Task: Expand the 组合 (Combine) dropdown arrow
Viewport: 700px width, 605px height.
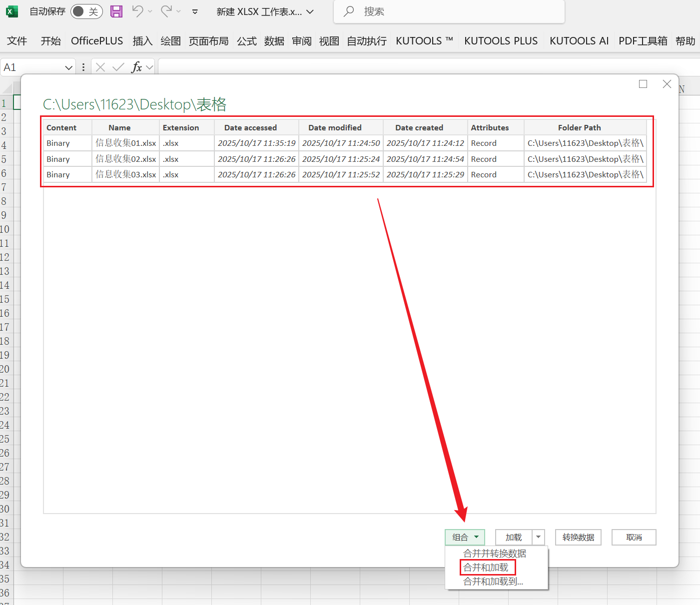Action: point(476,537)
